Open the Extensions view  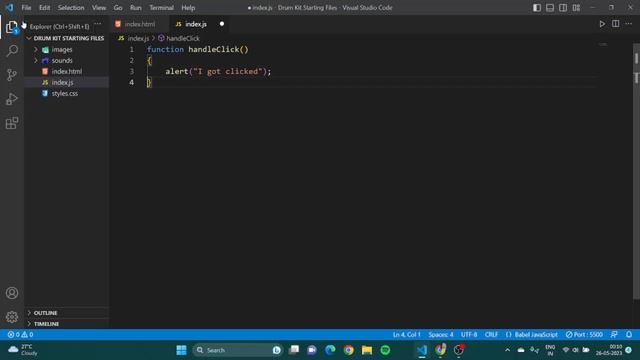pyautogui.click(x=12, y=123)
